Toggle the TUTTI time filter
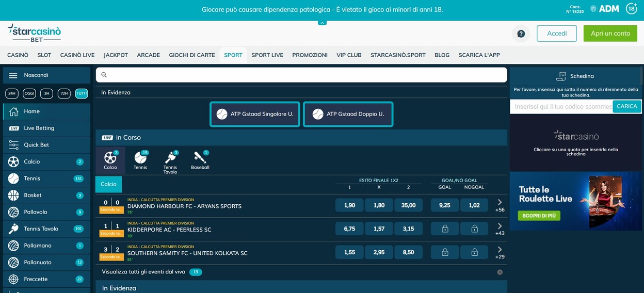 point(82,93)
